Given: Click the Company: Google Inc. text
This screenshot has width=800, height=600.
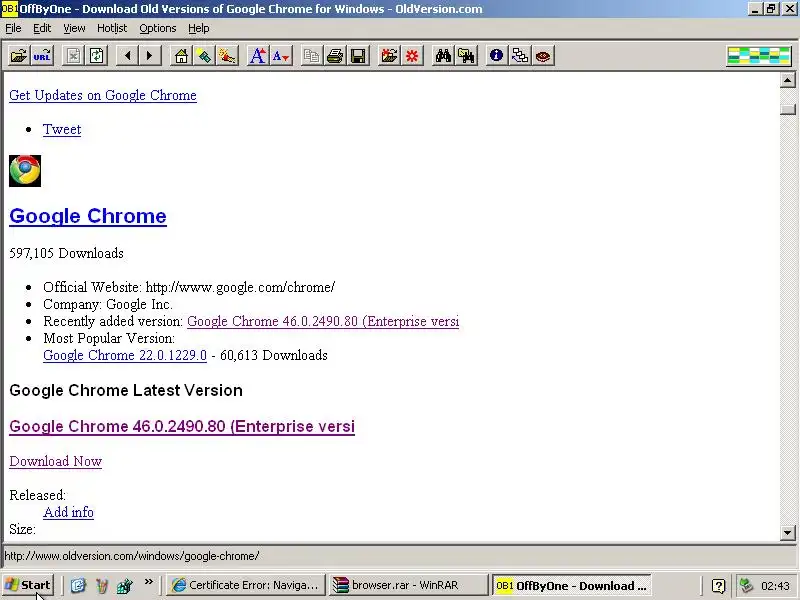Looking at the screenshot, I should 108,305.
